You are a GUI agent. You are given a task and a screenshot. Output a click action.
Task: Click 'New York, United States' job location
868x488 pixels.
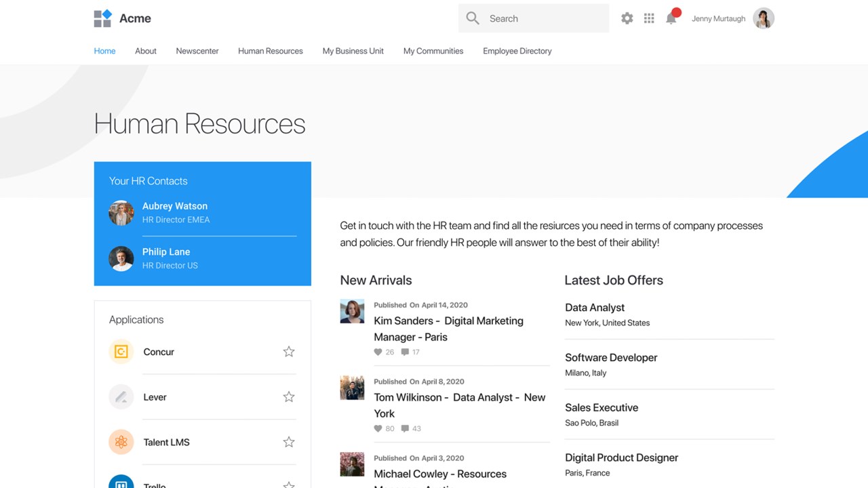coord(608,323)
